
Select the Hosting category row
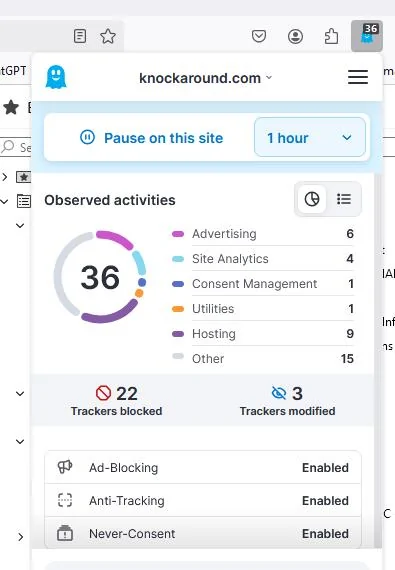[263, 334]
